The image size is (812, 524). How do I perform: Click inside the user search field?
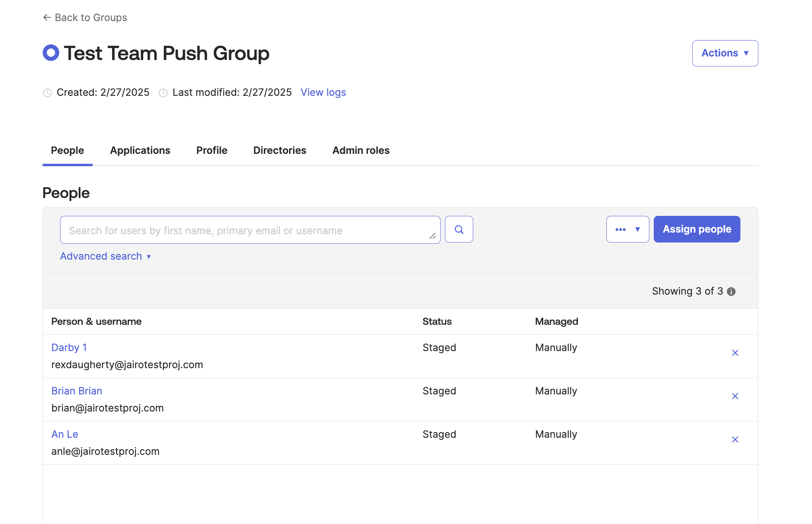[x=250, y=229]
